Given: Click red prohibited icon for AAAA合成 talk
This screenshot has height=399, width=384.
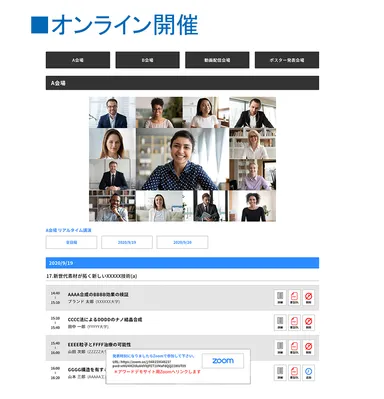Looking at the screenshot, I should pos(309,297).
